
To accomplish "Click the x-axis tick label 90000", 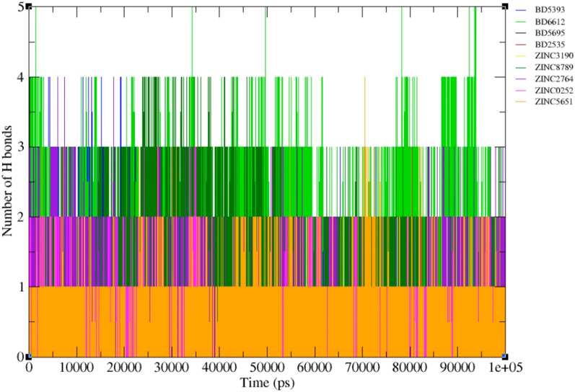I will coord(458,367).
